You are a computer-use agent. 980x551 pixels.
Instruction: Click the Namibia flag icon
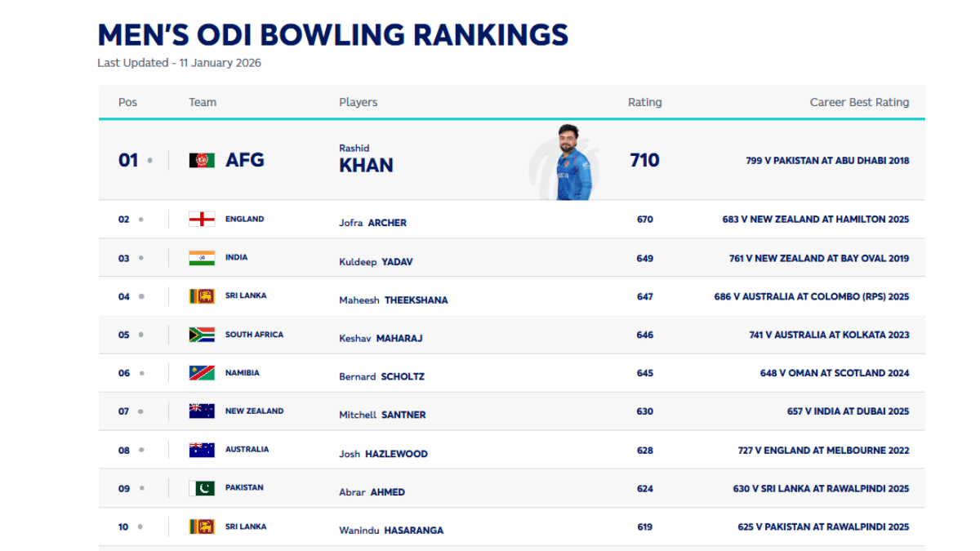[x=202, y=373]
